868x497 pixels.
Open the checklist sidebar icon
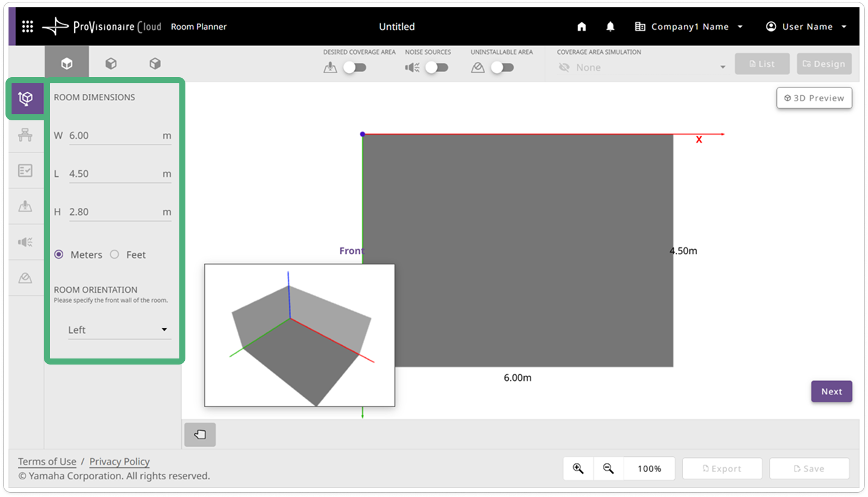[25, 171]
